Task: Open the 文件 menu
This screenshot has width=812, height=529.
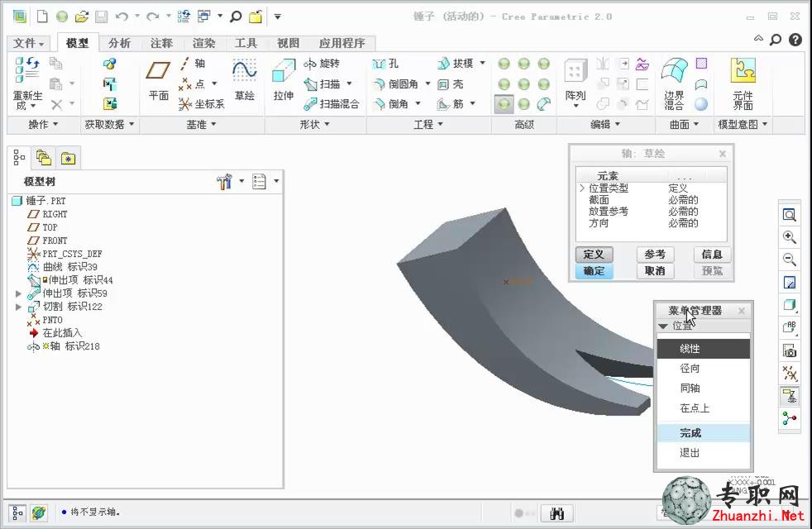Action: (x=28, y=43)
